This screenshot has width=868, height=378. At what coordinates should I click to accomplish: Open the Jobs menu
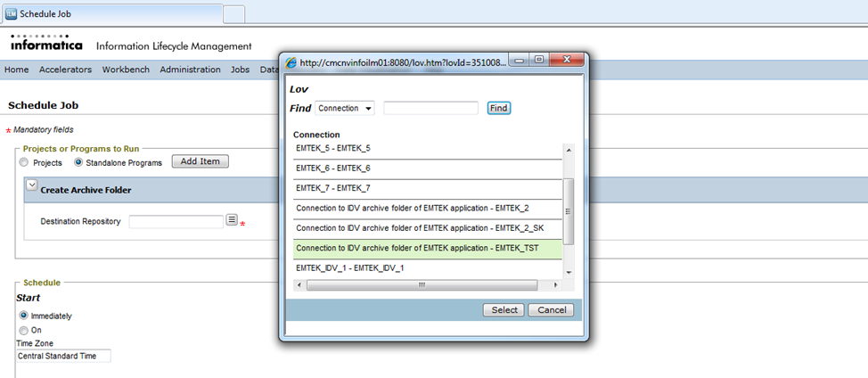click(x=241, y=70)
